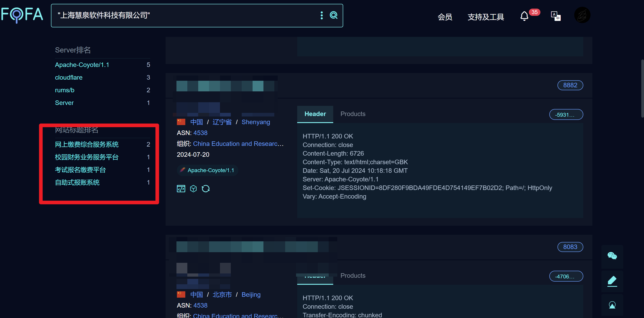Click the -4706… hash badge

[x=566, y=276]
